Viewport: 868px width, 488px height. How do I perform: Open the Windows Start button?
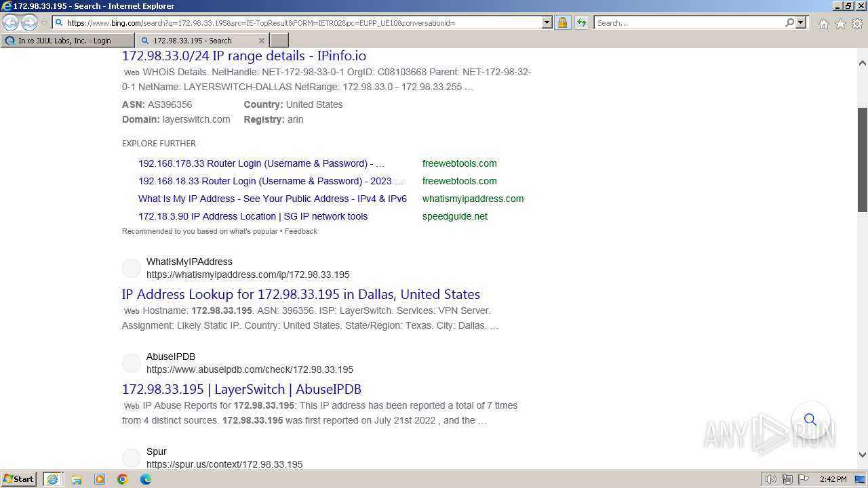(x=19, y=479)
